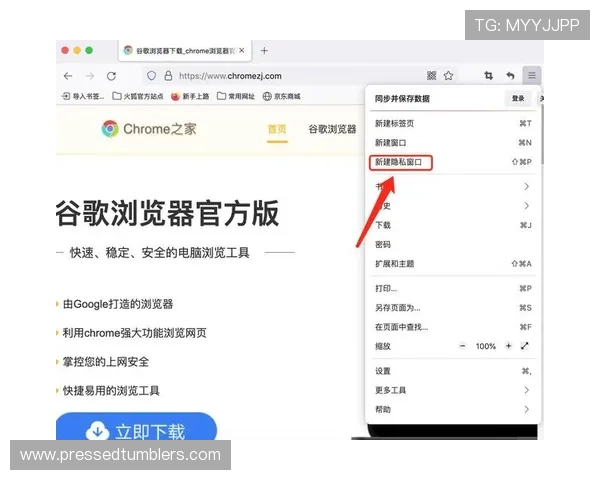Click the zoom-out minus button
Screen dimensions: 600x480
[462, 346]
